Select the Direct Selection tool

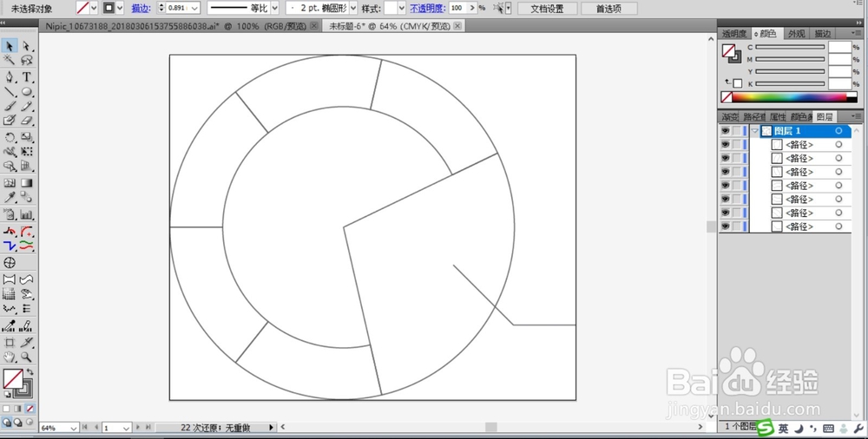26,46
